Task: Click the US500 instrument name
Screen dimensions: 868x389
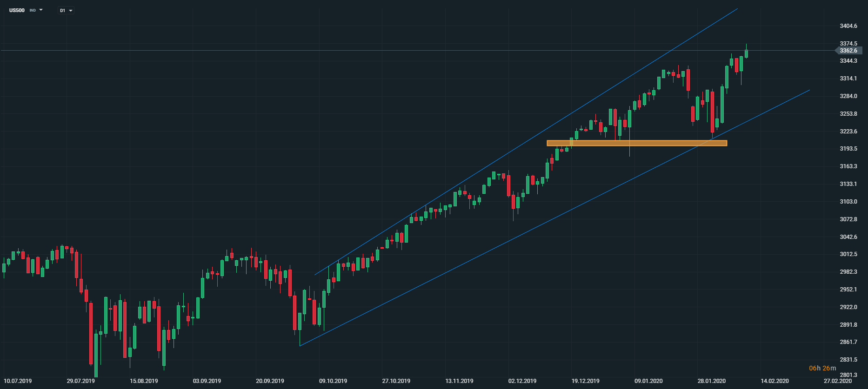Action: click(x=17, y=10)
